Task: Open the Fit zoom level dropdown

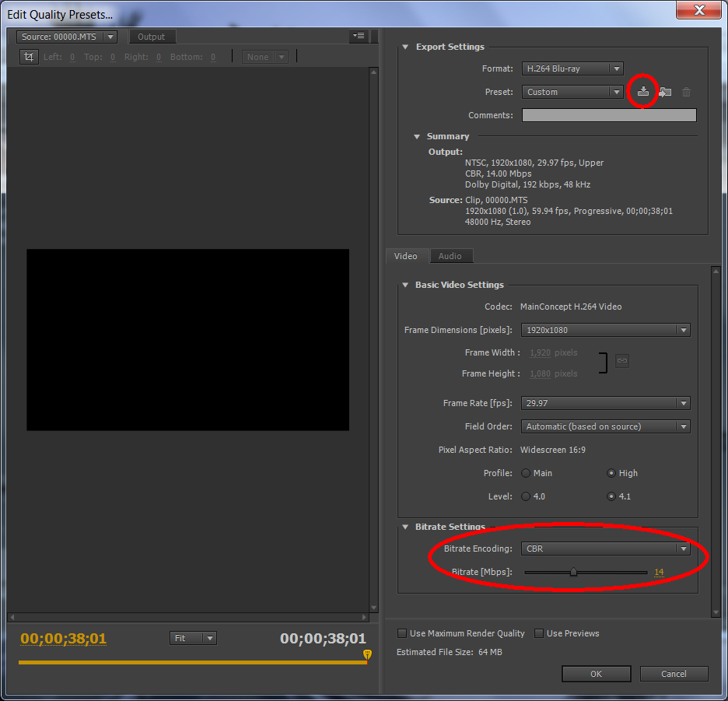Action: [193, 638]
